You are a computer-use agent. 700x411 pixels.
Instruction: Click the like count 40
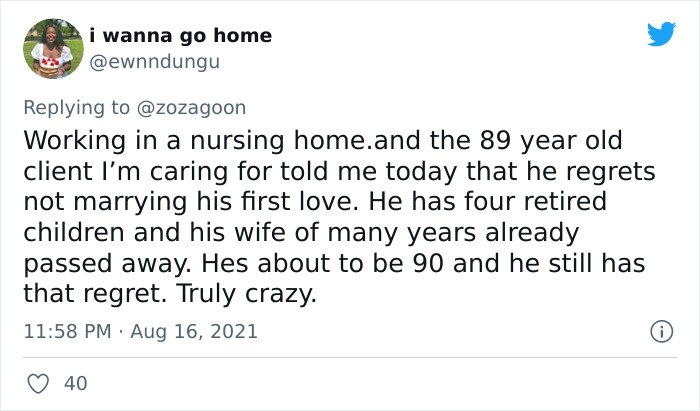click(x=74, y=383)
